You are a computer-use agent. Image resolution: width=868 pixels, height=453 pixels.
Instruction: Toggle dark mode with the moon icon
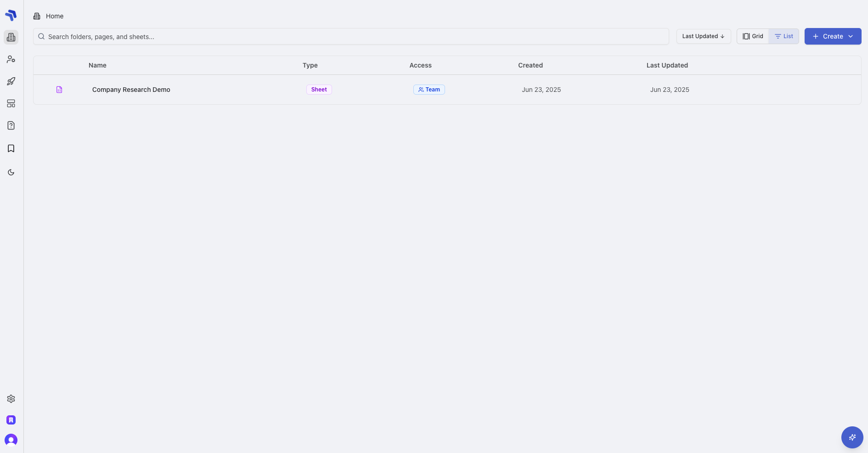(11, 172)
